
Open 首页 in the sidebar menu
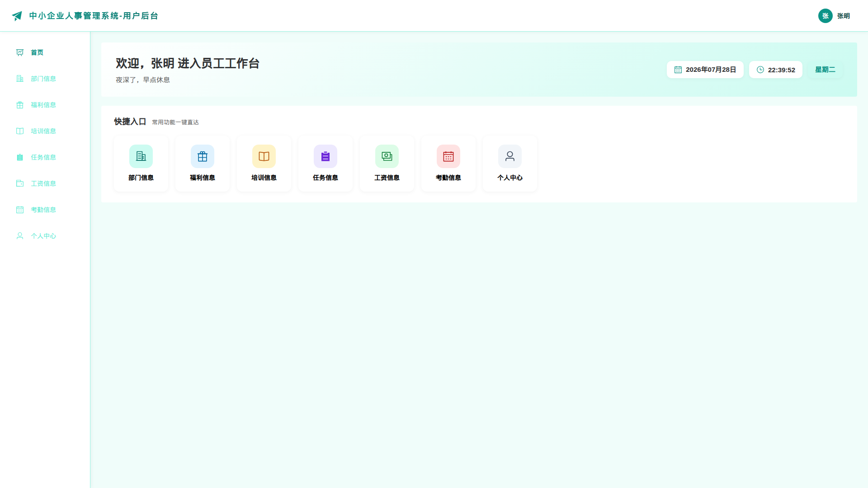[45, 52]
